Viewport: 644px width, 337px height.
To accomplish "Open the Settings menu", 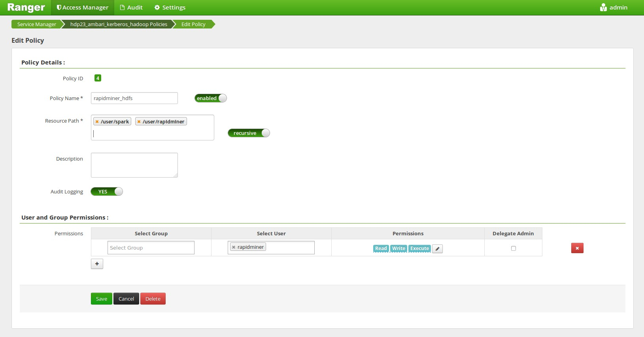I will pyautogui.click(x=170, y=8).
